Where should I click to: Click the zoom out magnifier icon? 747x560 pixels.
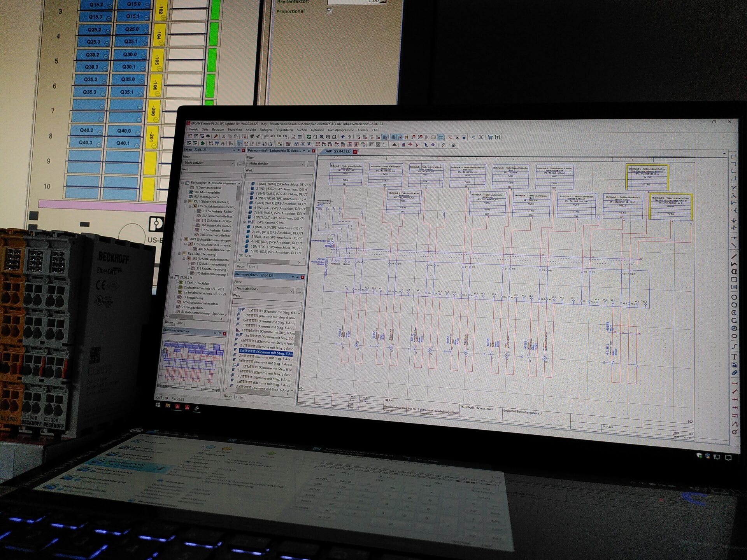click(x=328, y=137)
